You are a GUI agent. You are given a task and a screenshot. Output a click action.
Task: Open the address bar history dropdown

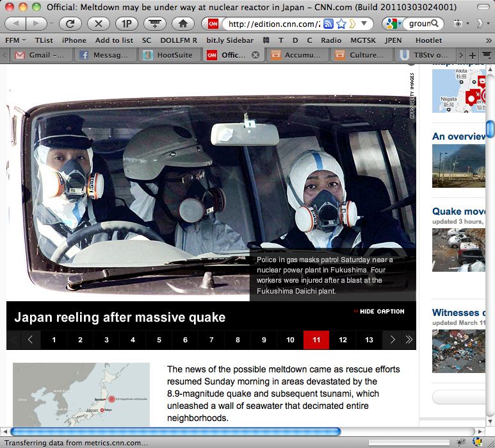point(365,24)
